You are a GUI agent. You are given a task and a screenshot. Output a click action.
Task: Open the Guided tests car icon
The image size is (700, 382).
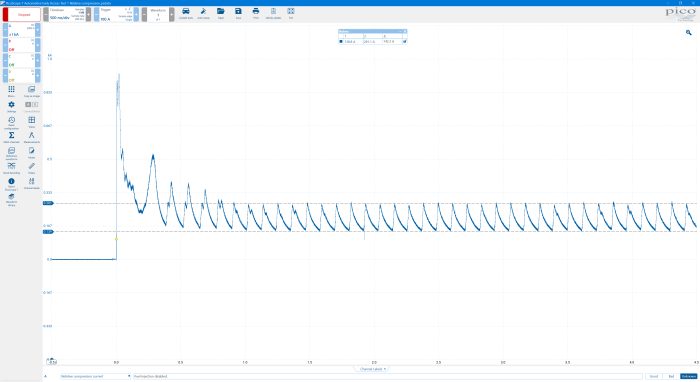pos(186,13)
